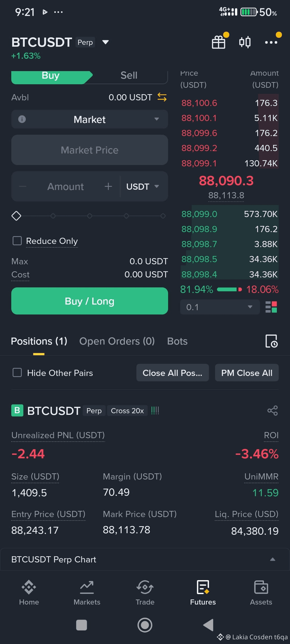Open the three-dot more options menu
290x644 pixels.
point(271,42)
